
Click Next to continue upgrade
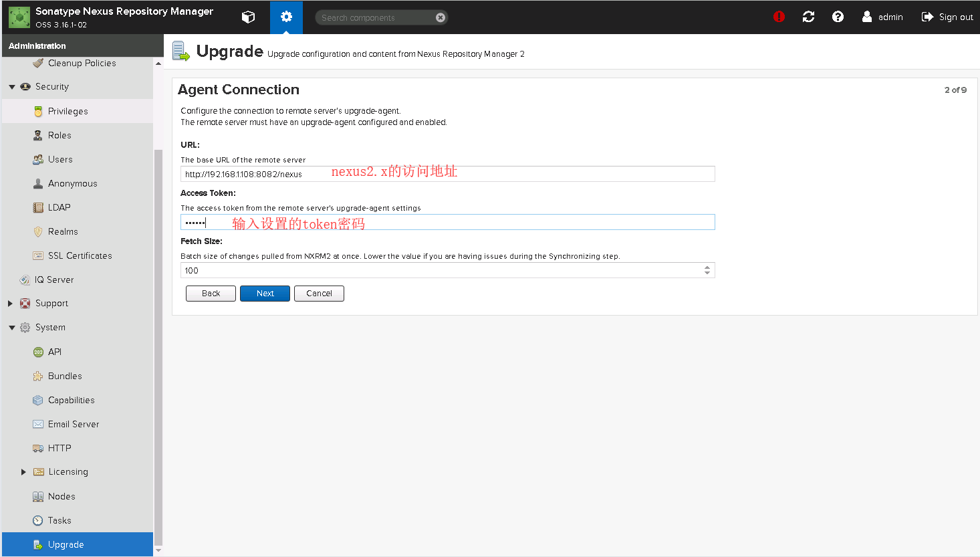click(x=265, y=294)
